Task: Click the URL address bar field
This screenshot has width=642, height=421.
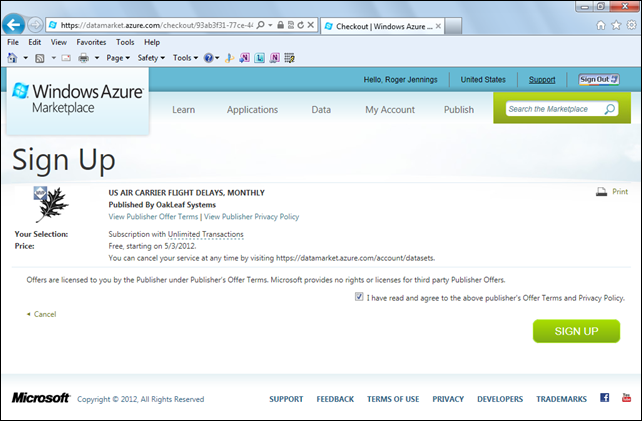Action: (x=156, y=25)
